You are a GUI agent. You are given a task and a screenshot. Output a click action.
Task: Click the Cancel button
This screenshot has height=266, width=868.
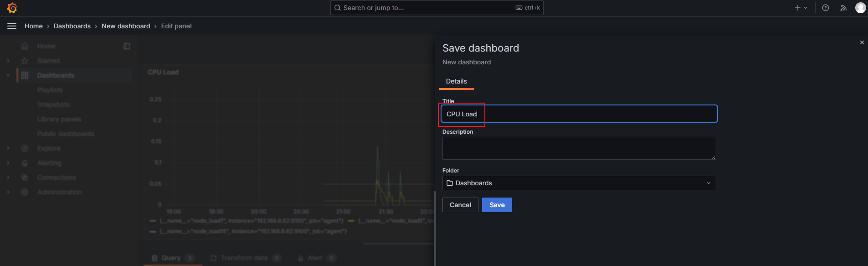pyautogui.click(x=460, y=205)
